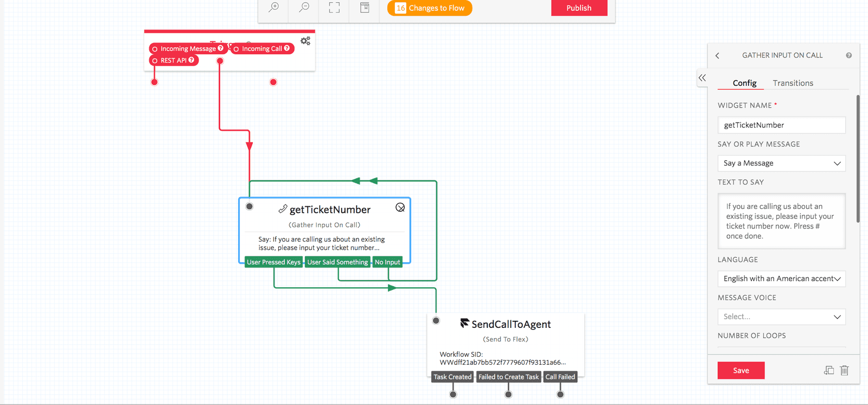Open the Message Voice select dropdown

pyautogui.click(x=781, y=317)
